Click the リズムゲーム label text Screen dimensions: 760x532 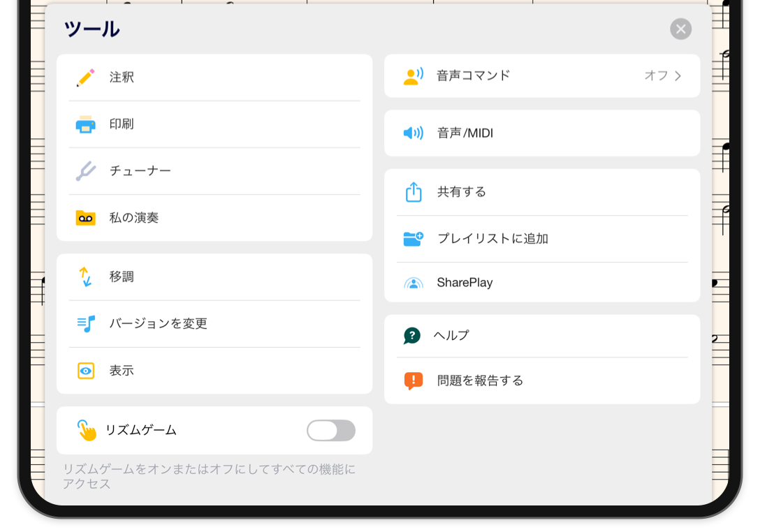141,430
